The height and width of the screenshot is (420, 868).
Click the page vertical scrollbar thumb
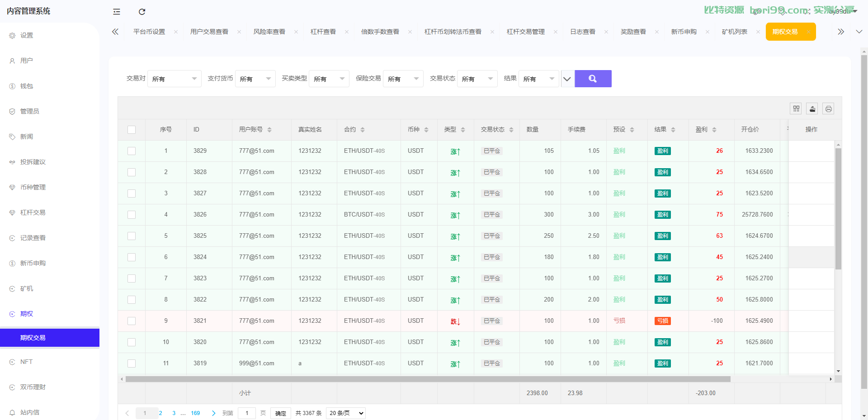864,222
